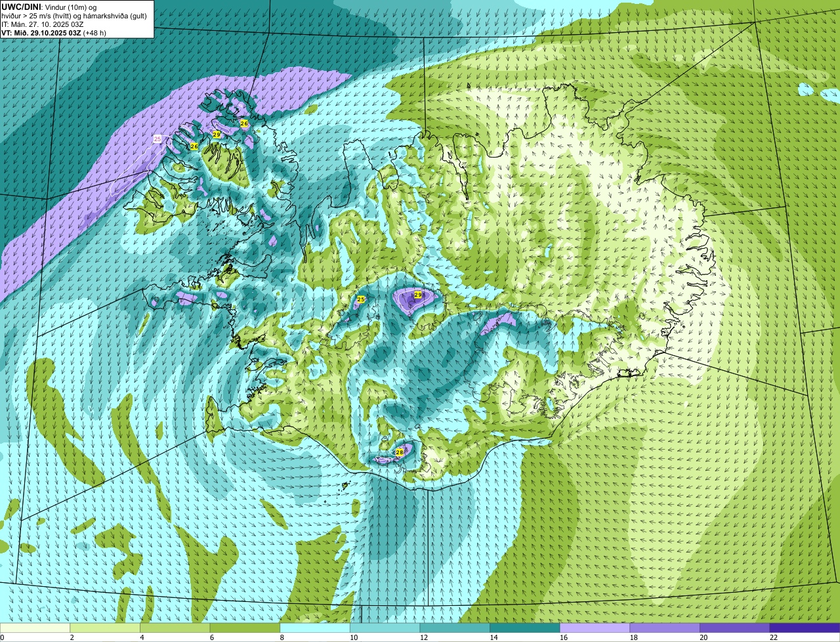The image size is (840, 642).
Task: Click the color scale tick label "10"
Action: (x=353, y=637)
